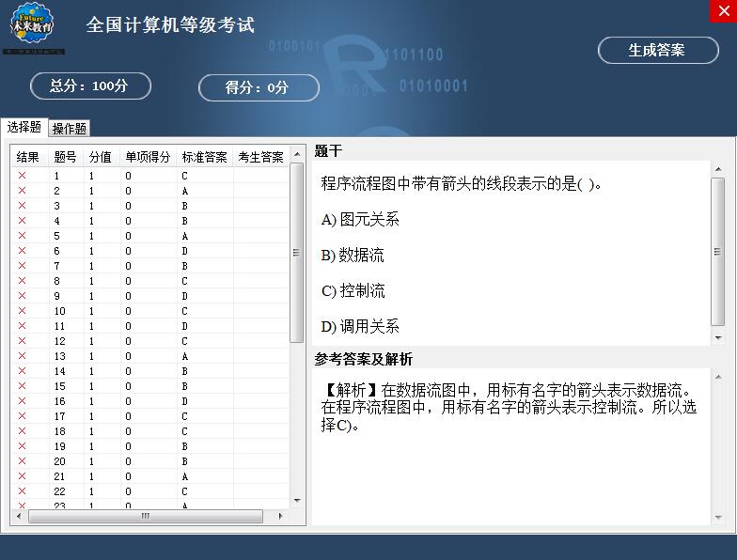Click the question list scroll down arrow
The width and height of the screenshot is (737, 560).
[x=297, y=500]
